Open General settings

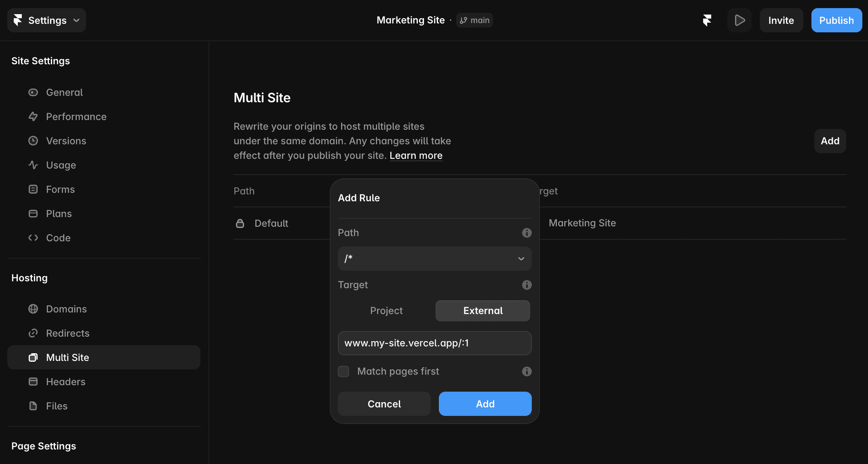pyautogui.click(x=64, y=93)
